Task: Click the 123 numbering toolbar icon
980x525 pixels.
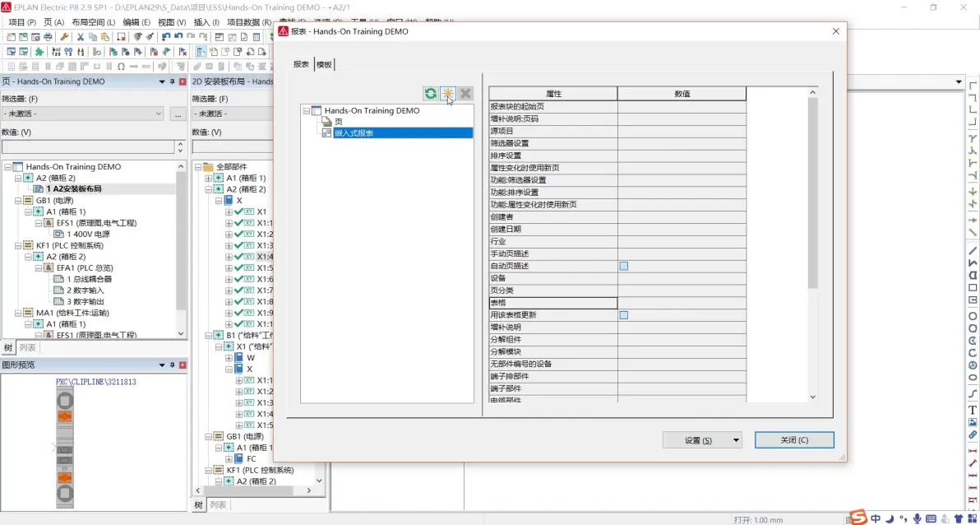Action: [x=57, y=52]
